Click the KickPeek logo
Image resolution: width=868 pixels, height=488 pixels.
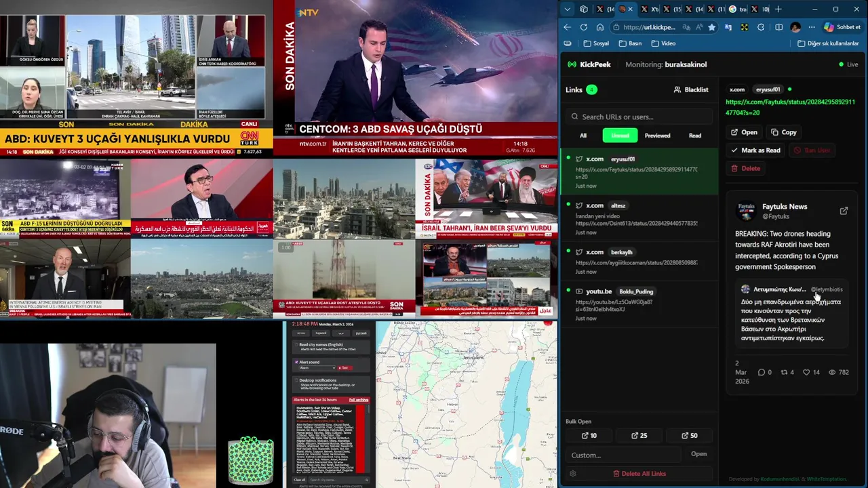pyautogui.click(x=589, y=64)
